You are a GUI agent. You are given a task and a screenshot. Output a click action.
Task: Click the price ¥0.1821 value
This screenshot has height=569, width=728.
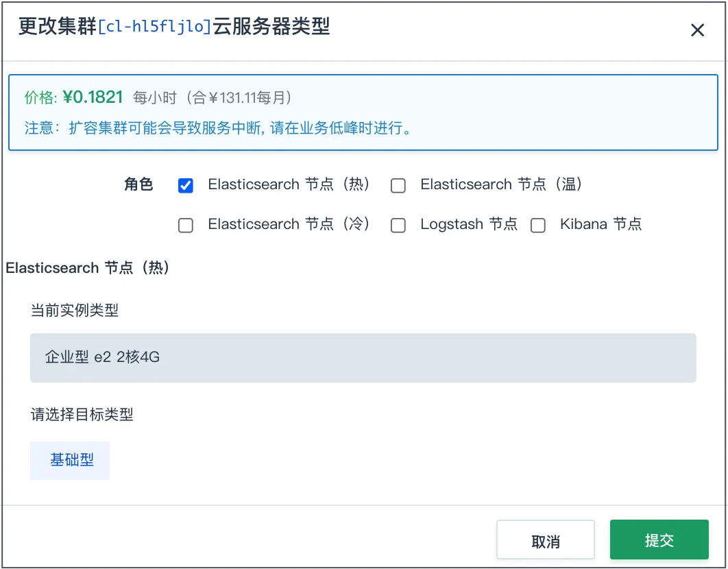(93, 97)
